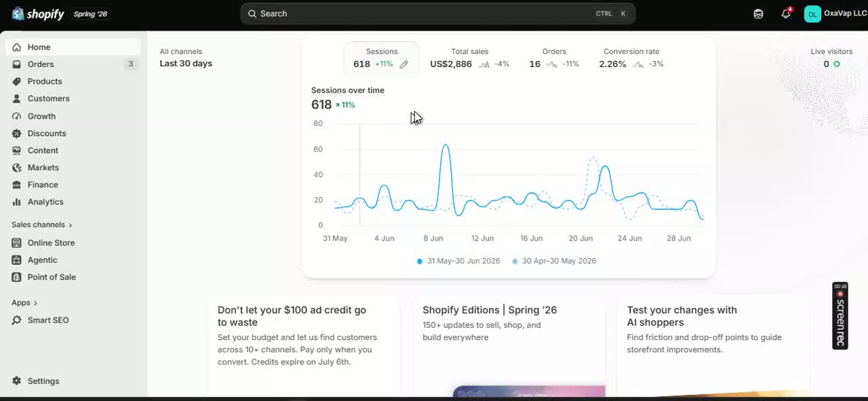Open the notifications bell icon

[786, 14]
